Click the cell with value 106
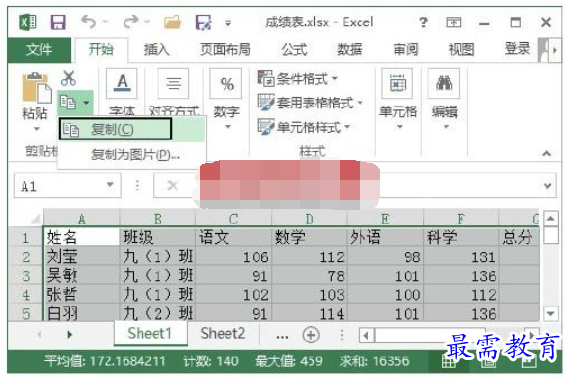Viewport: 568px width, 378px height. tap(233, 257)
